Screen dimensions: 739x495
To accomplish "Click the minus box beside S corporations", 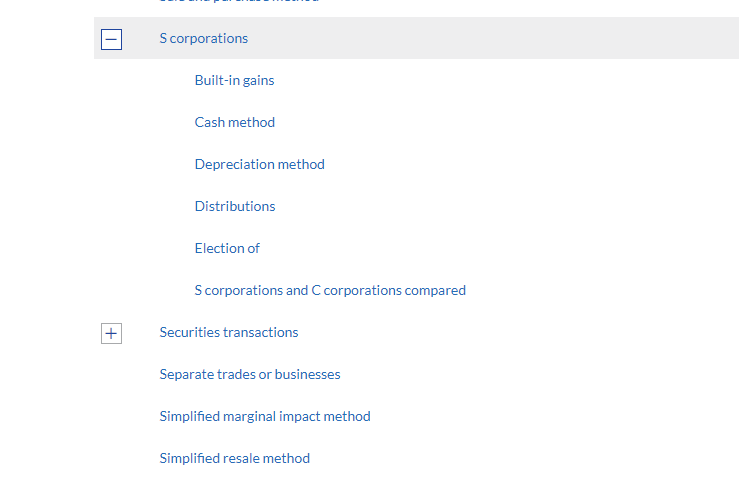I will [112, 39].
